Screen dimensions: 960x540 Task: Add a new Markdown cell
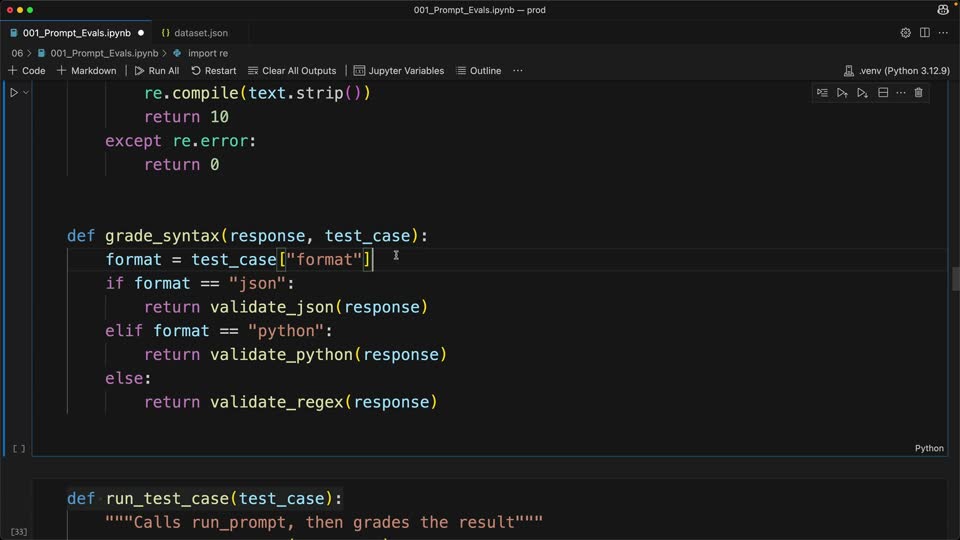(86, 70)
